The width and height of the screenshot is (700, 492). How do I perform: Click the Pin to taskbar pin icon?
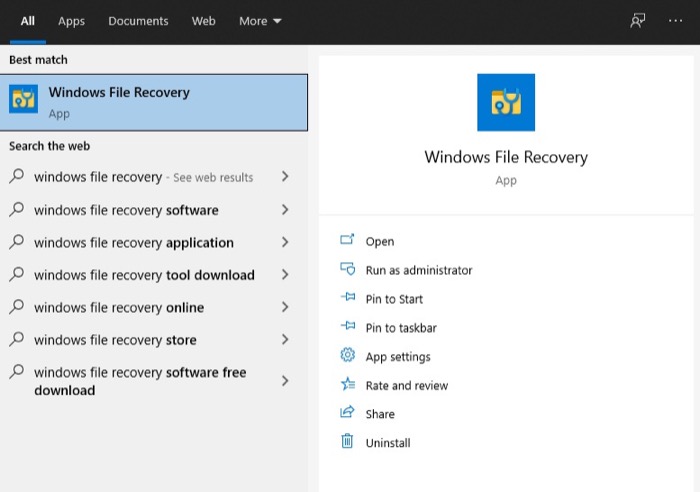348,326
